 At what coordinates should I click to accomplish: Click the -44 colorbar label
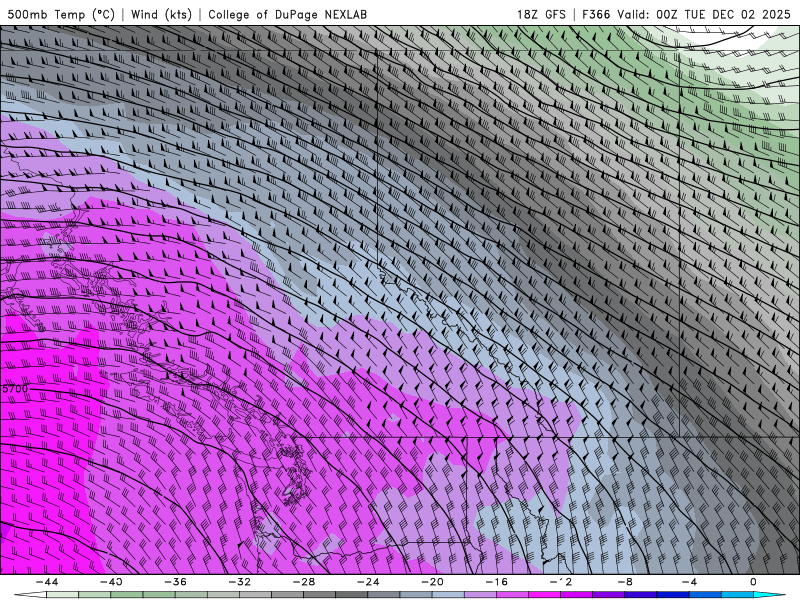click(x=47, y=582)
